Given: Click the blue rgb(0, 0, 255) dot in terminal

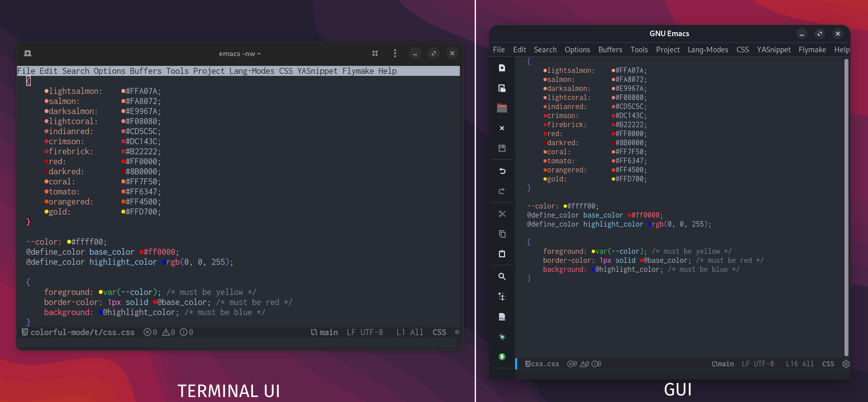Looking at the screenshot, I should (x=164, y=262).
